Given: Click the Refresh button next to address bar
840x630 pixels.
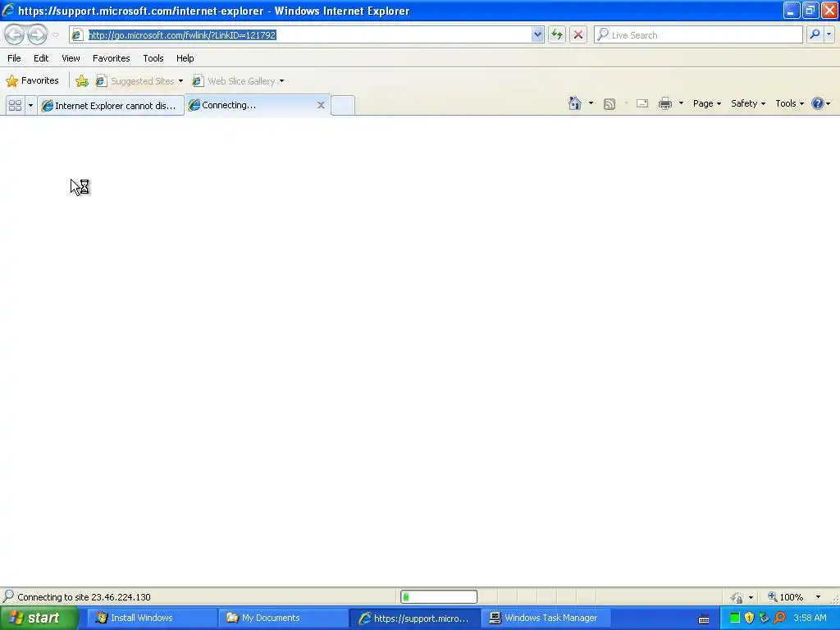Looking at the screenshot, I should coord(557,34).
